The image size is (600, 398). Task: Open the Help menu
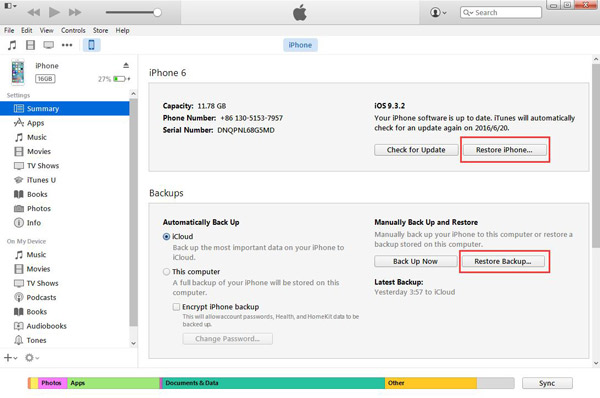coord(122,30)
